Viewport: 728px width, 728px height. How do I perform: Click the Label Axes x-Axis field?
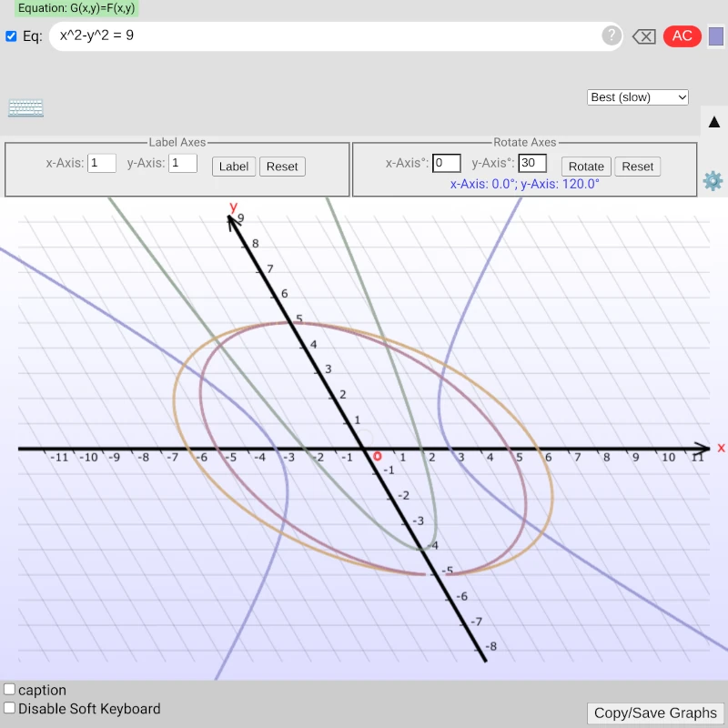102,164
